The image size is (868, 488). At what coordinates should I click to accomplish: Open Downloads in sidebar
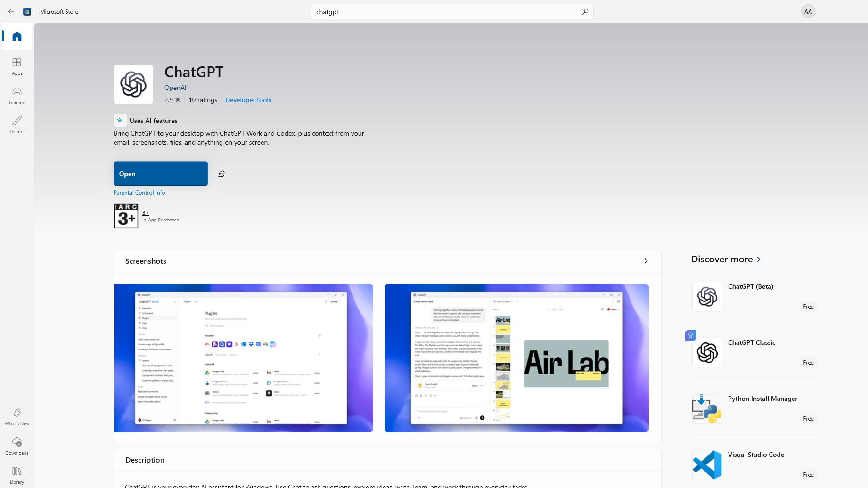[x=17, y=446]
